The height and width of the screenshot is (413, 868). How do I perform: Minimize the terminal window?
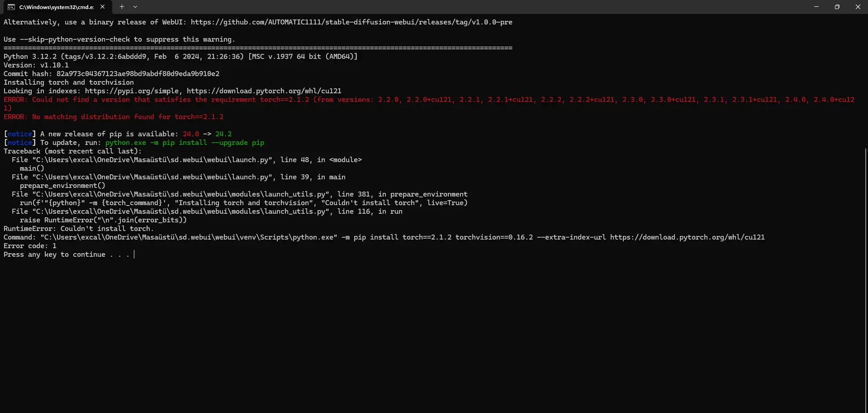pos(816,7)
